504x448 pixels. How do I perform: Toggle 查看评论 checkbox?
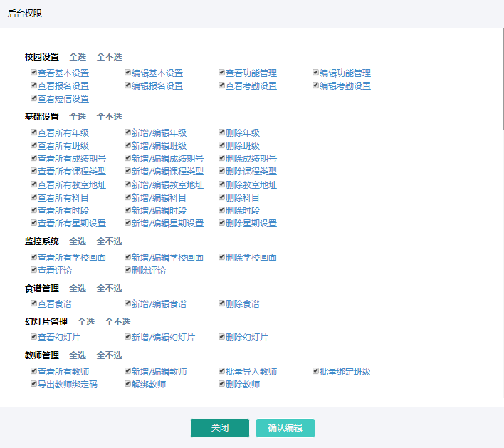pos(33,270)
